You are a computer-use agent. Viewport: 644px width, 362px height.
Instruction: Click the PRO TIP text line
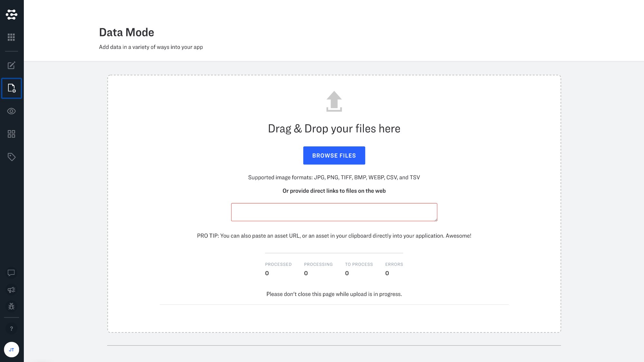point(334,235)
